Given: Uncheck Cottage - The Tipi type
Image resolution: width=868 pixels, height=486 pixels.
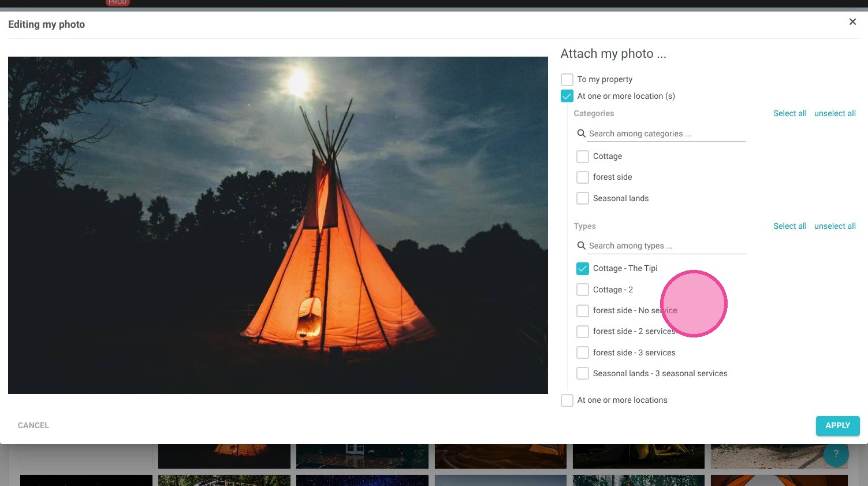Looking at the screenshot, I should [x=583, y=269].
